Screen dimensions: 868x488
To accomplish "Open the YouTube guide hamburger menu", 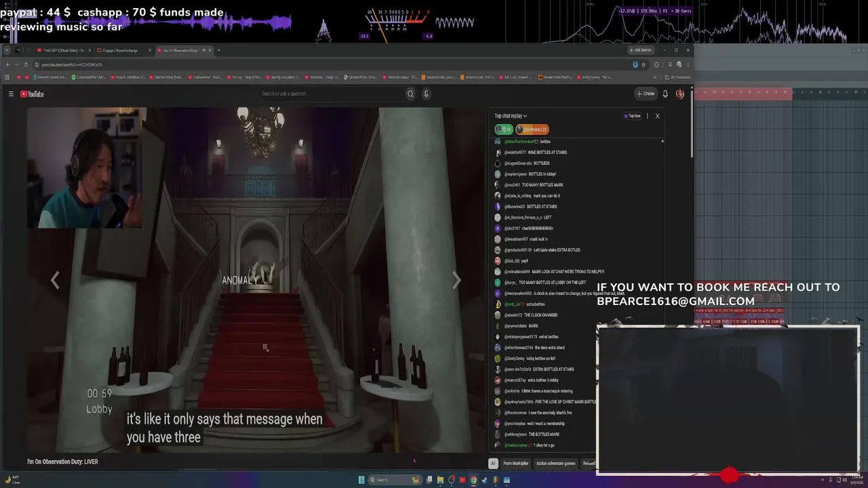I will [11, 94].
